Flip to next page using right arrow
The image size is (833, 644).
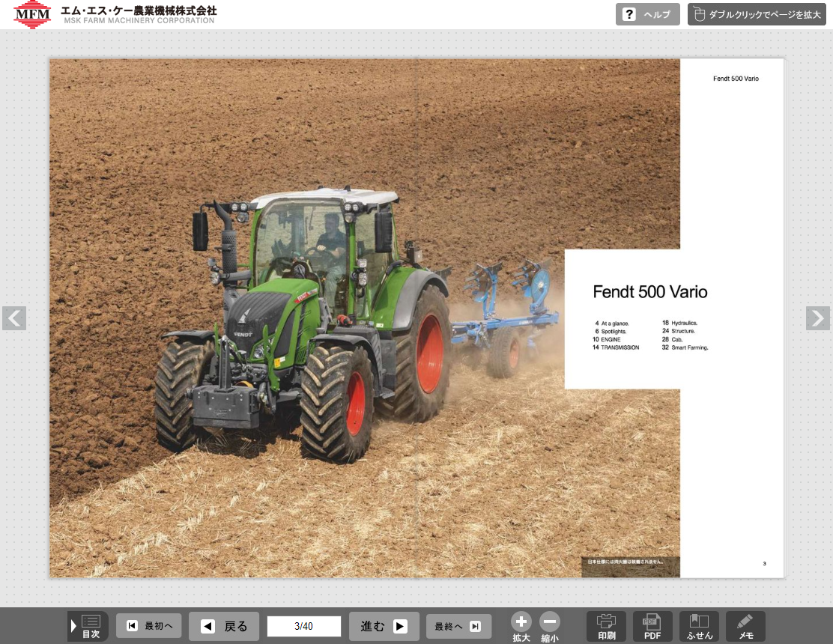tap(817, 318)
